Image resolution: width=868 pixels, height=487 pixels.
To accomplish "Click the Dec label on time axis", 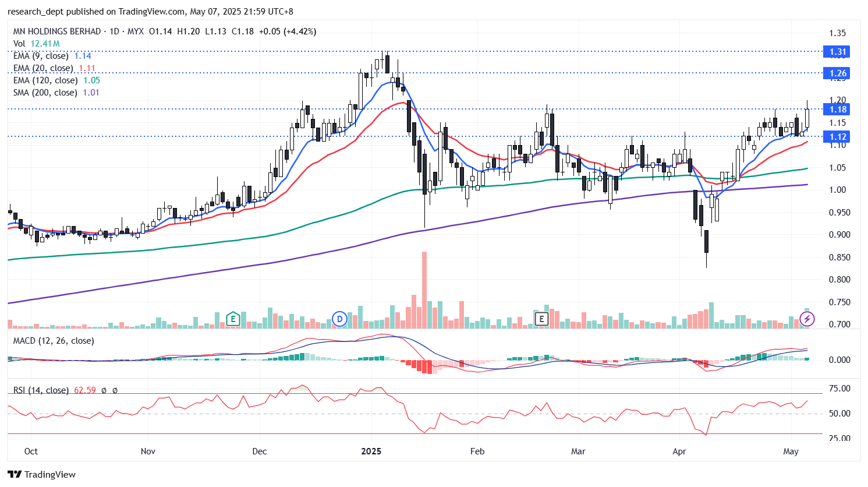I will click(260, 451).
